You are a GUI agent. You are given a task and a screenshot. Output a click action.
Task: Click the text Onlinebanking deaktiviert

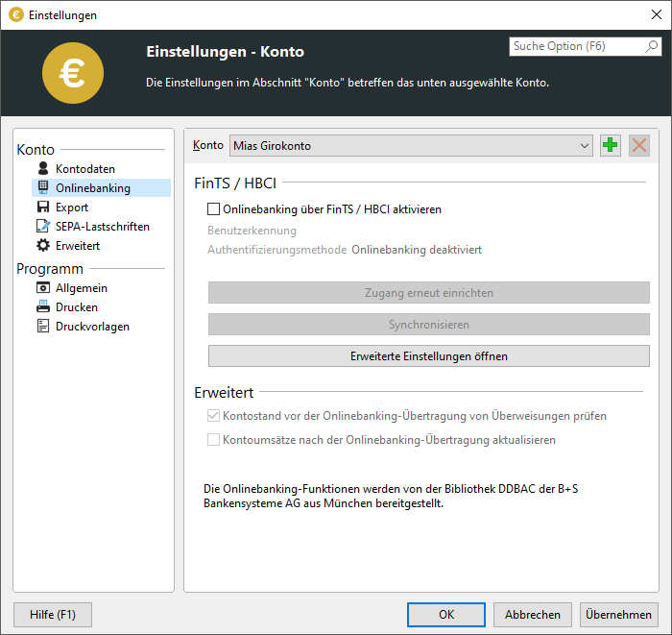[417, 250]
